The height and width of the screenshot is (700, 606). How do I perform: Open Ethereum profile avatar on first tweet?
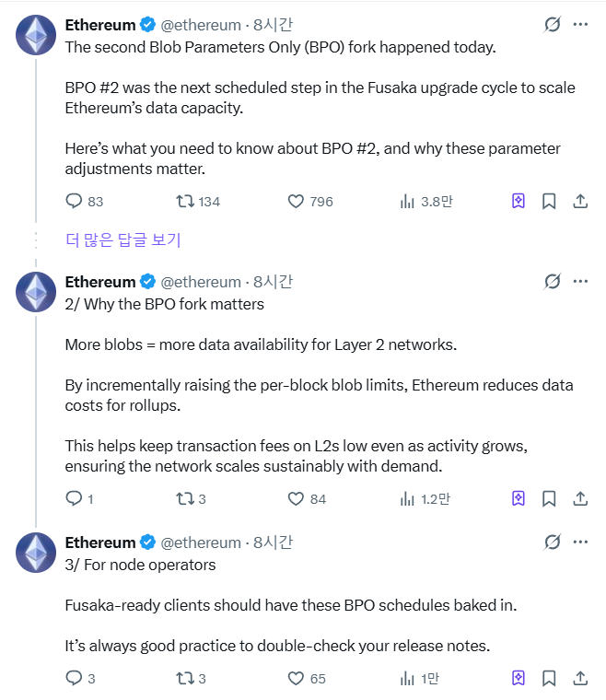[37, 35]
